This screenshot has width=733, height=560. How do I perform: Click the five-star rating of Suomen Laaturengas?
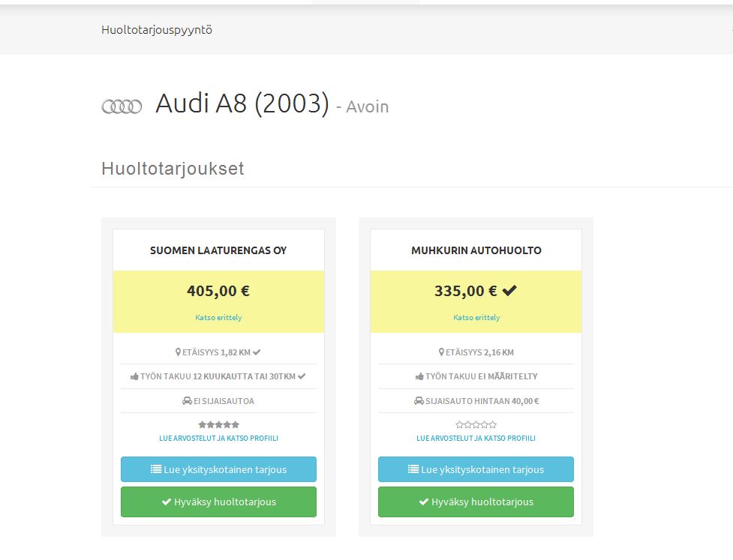tap(218, 424)
